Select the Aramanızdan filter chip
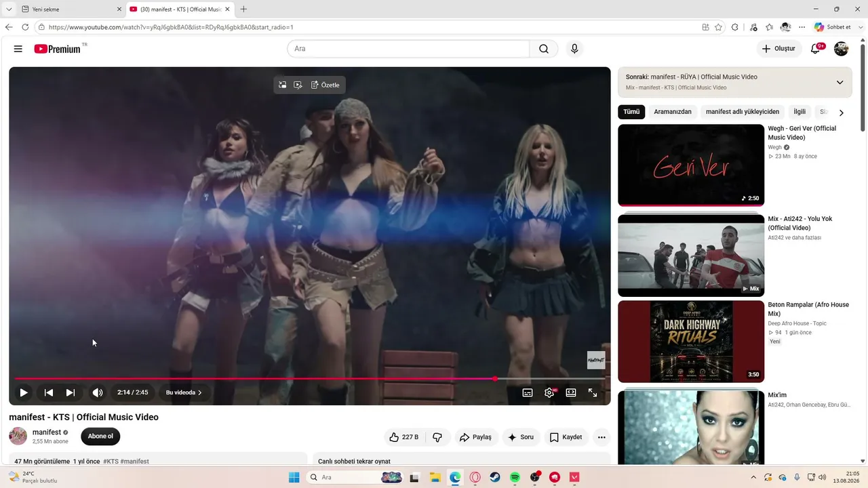Viewport: 868px width, 488px height. [673, 112]
